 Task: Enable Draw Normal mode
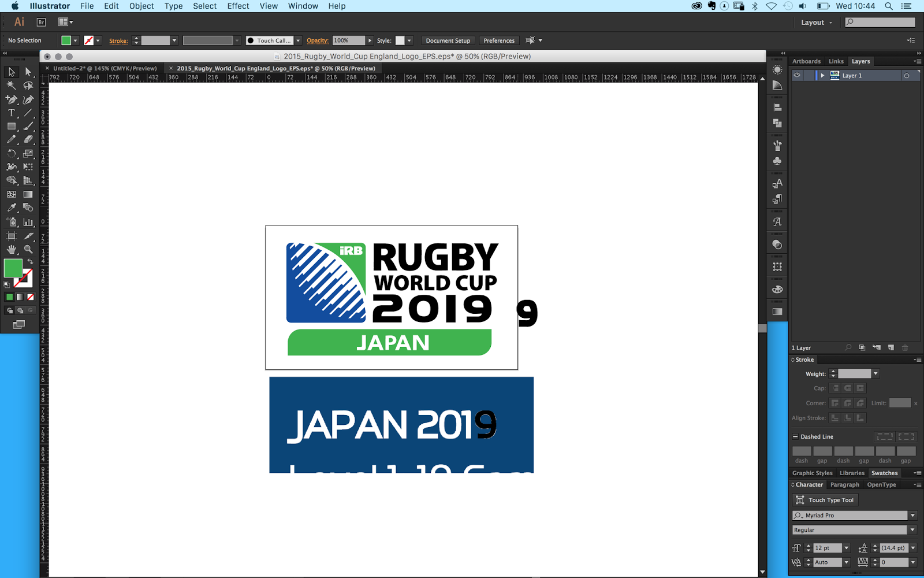click(9, 310)
